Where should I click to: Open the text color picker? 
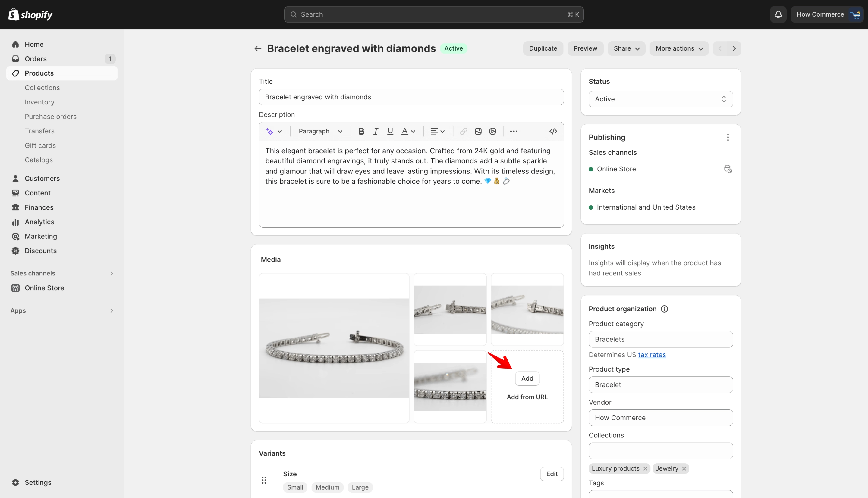coord(408,131)
